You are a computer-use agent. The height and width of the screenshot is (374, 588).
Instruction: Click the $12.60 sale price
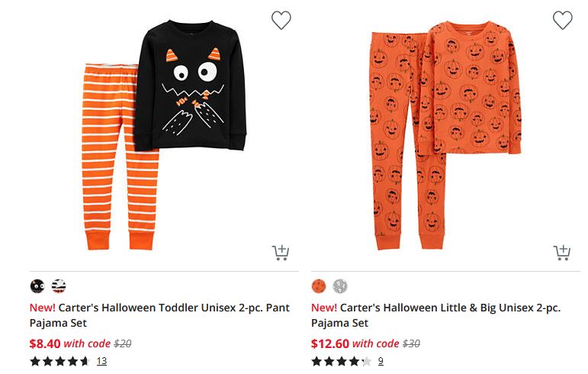(329, 343)
